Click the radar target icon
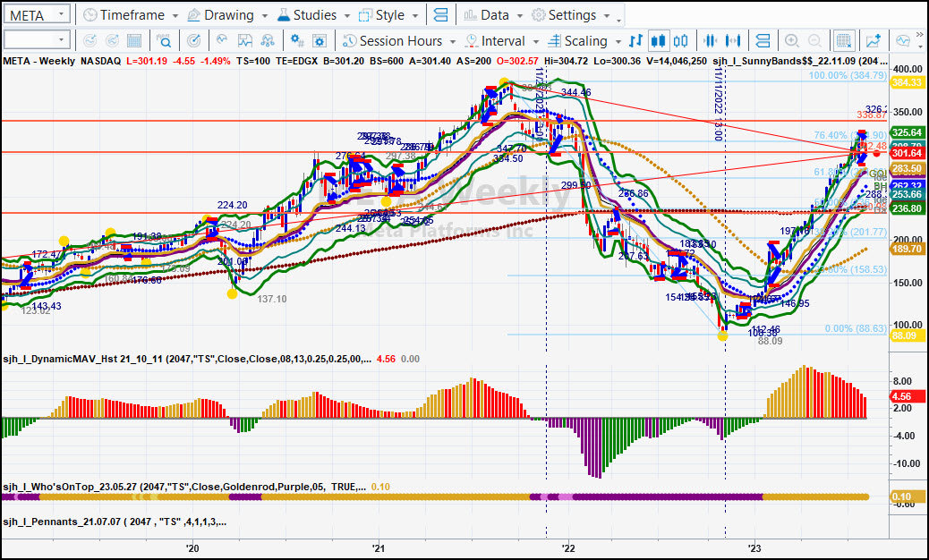The image size is (929, 560). coord(193,41)
